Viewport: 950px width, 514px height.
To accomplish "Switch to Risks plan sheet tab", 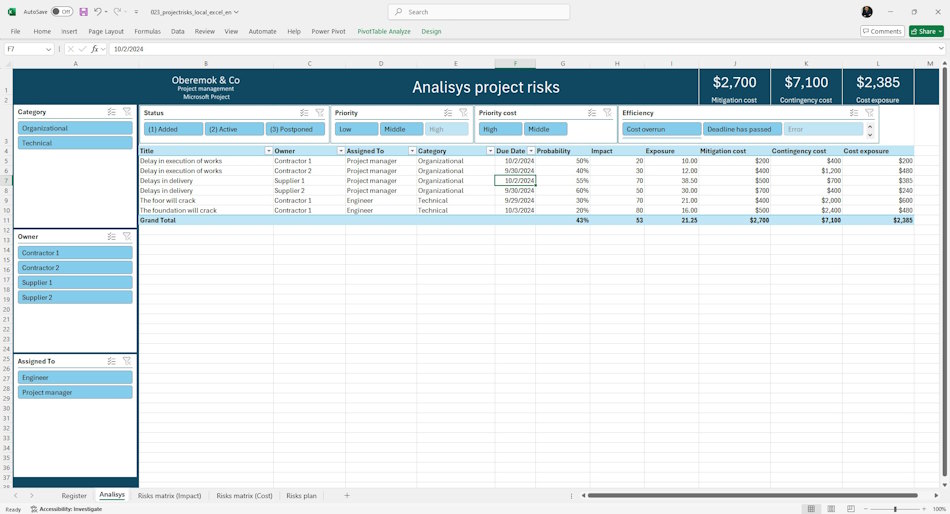I will 301,496.
